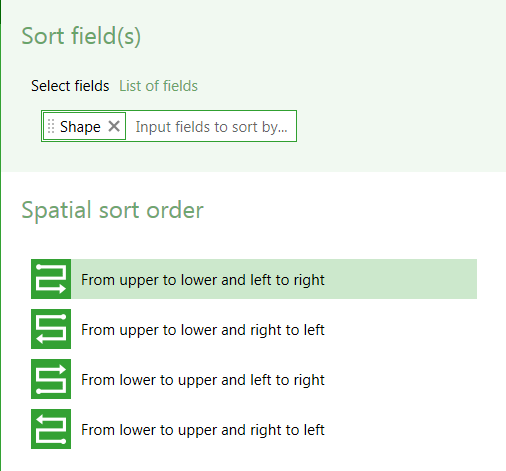Choose 'From upper to lower and left to right' text
Viewport: 506px width, 471px height.
203,280
